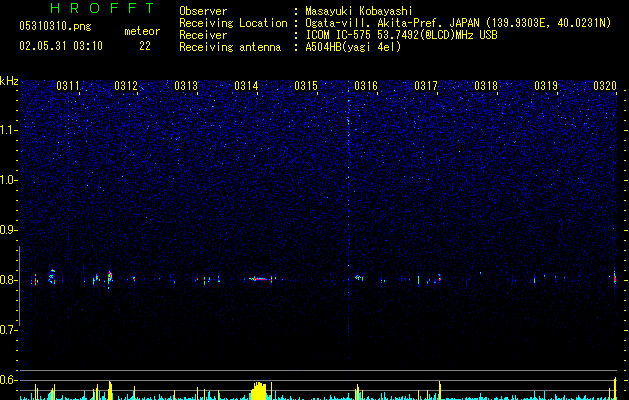The height and width of the screenshot is (400, 629).
Task: Click the 0.9 kHz axis label
Action: coord(9,230)
